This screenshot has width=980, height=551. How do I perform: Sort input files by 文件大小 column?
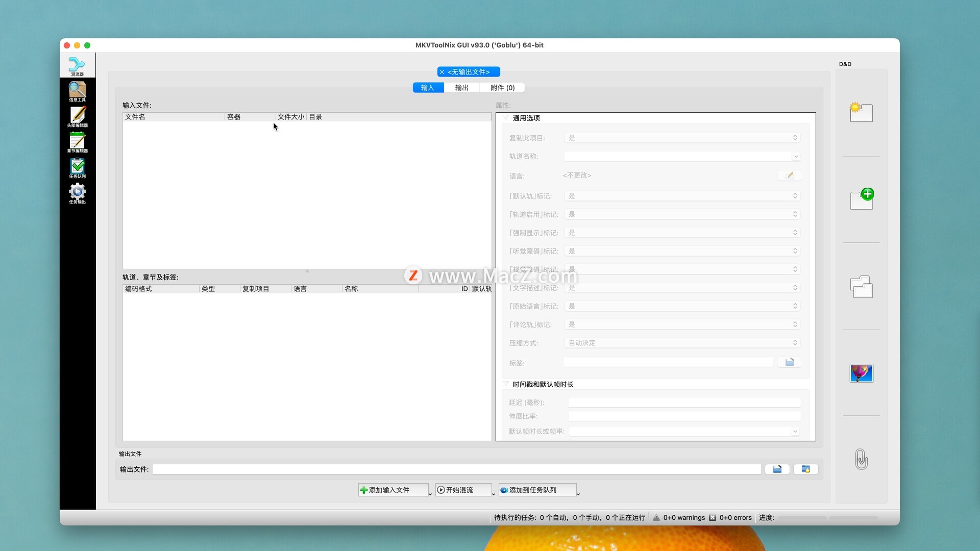pos(291,117)
